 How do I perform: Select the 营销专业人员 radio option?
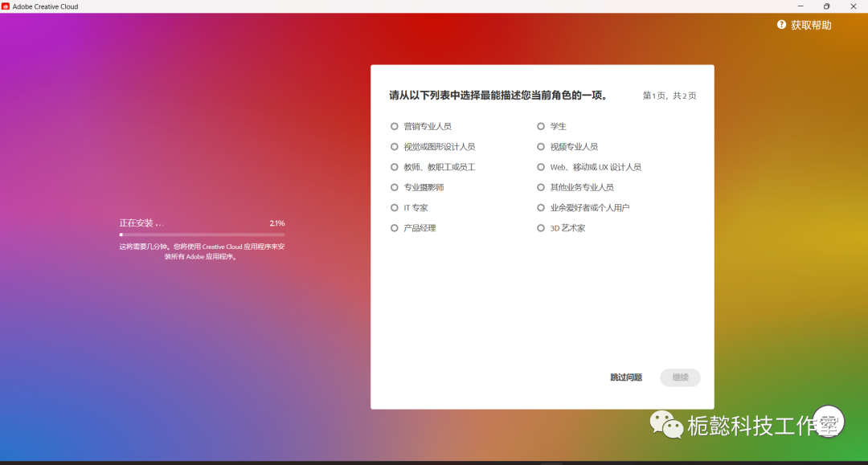click(395, 126)
